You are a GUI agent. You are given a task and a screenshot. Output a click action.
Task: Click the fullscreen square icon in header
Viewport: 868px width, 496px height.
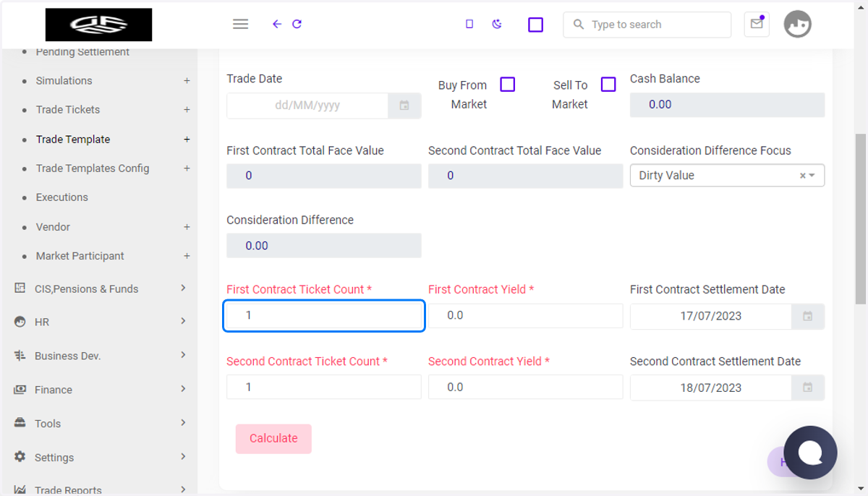[535, 25]
